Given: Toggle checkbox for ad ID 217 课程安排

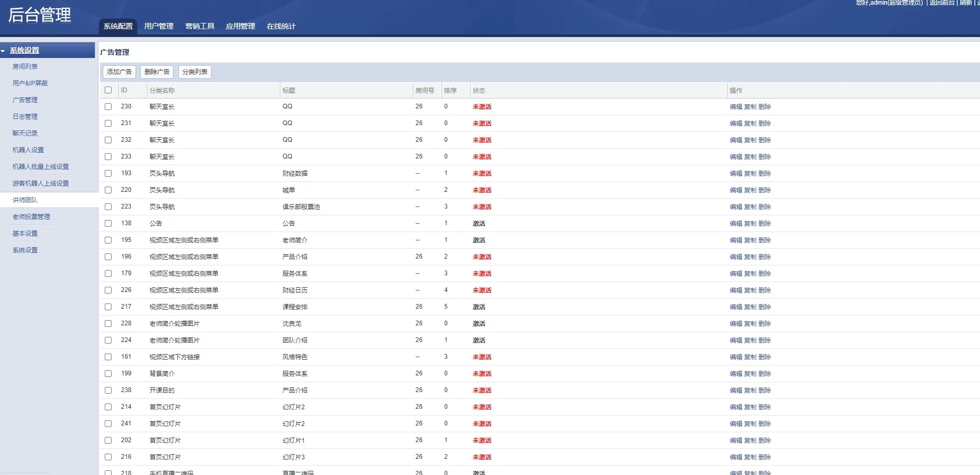Looking at the screenshot, I should coord(108,307).
